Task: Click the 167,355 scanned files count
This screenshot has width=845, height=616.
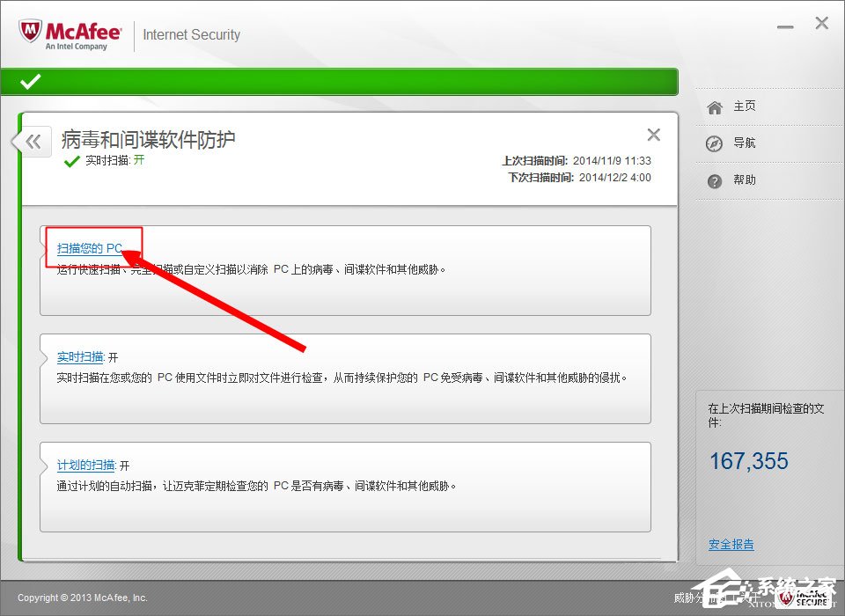Action: [748, 460]
